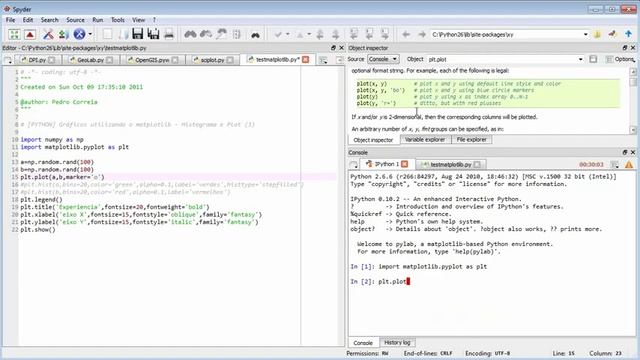640x360 pixels.
Task: Open the Search menu
Action: [49, 20]
